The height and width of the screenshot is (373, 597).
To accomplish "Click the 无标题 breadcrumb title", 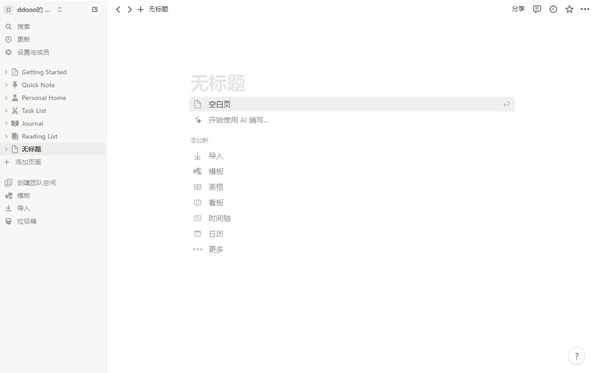I will pos(158,9).
